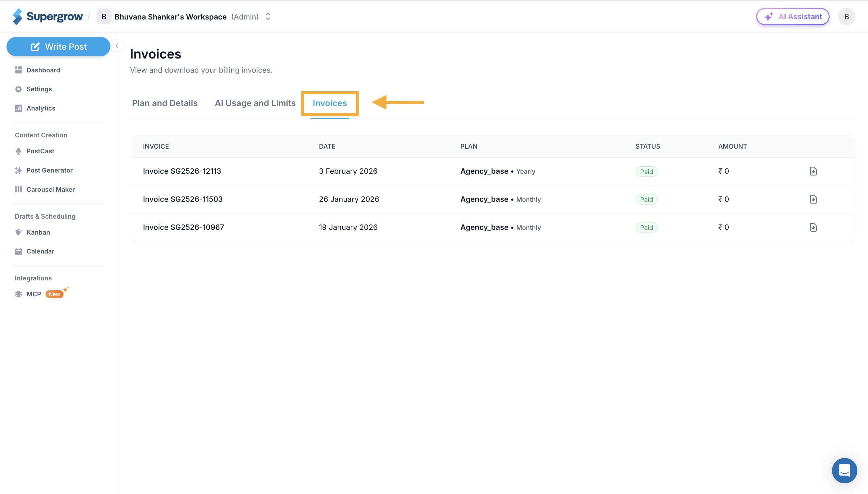This screenshot has height=494, width=868.
Task: Click date 3 February 2026
Action: point(348,171)
